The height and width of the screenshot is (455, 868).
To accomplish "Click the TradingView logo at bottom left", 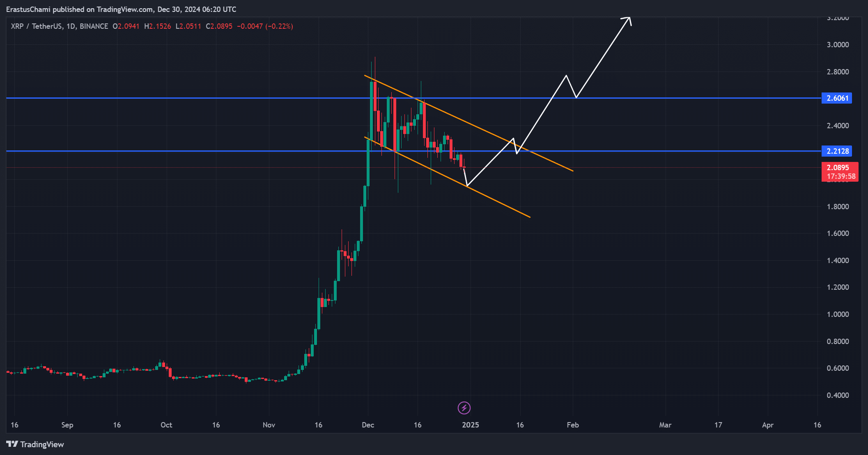I will (35, 444).
